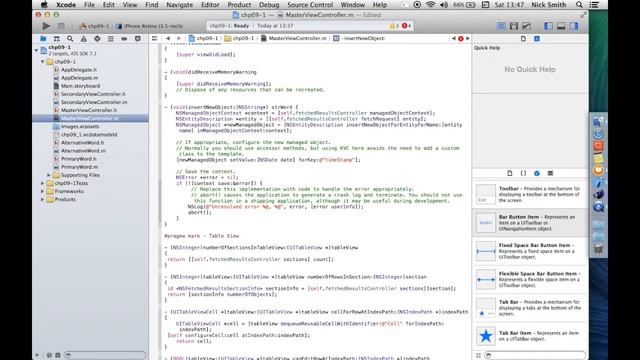Open the Debug menu
This screenshot has width=640, height=360.
[x=269, y=5]
